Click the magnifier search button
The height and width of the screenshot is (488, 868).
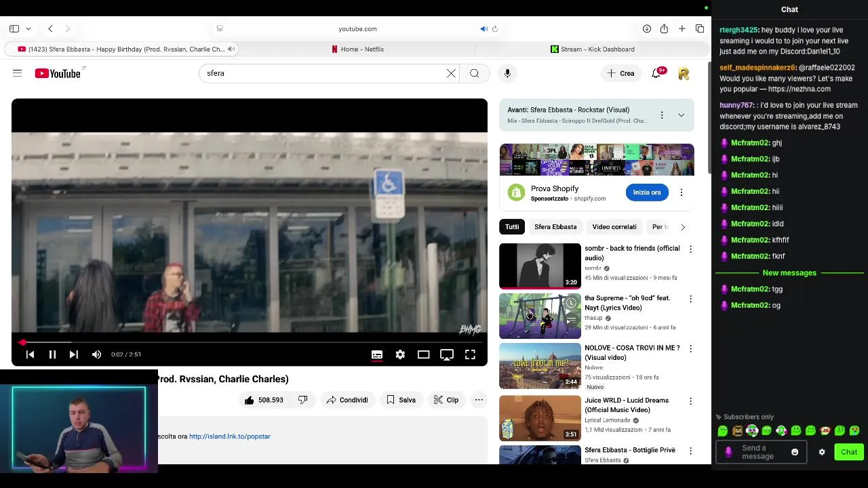475,73
